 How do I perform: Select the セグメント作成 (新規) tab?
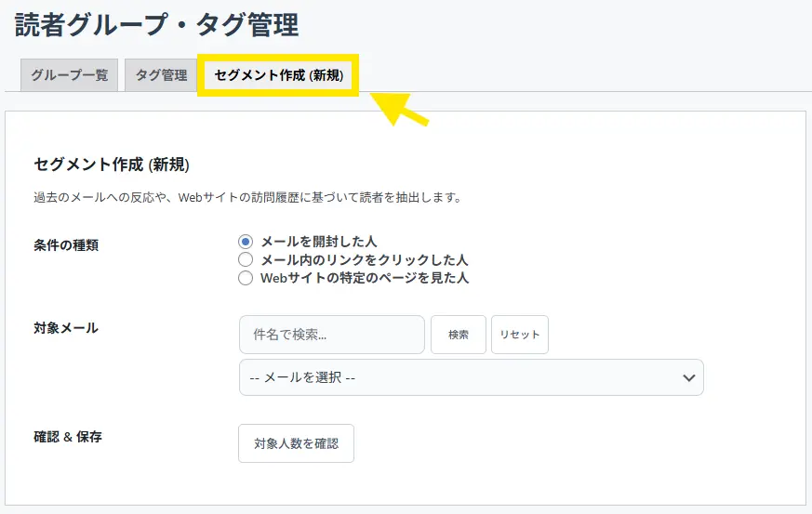pos(279,75)
